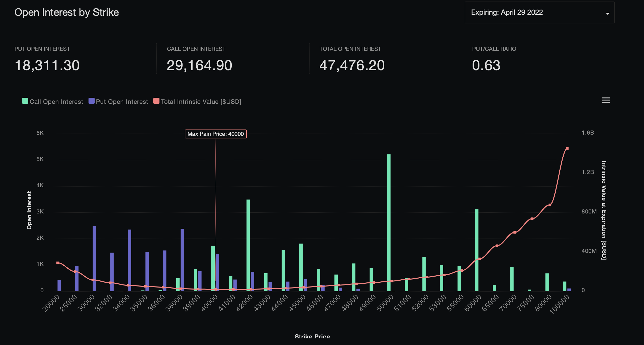Click the call open interest value 29,164.90
Image resolution: width=644 pixels, height=345 pixels.
[199, 65]
